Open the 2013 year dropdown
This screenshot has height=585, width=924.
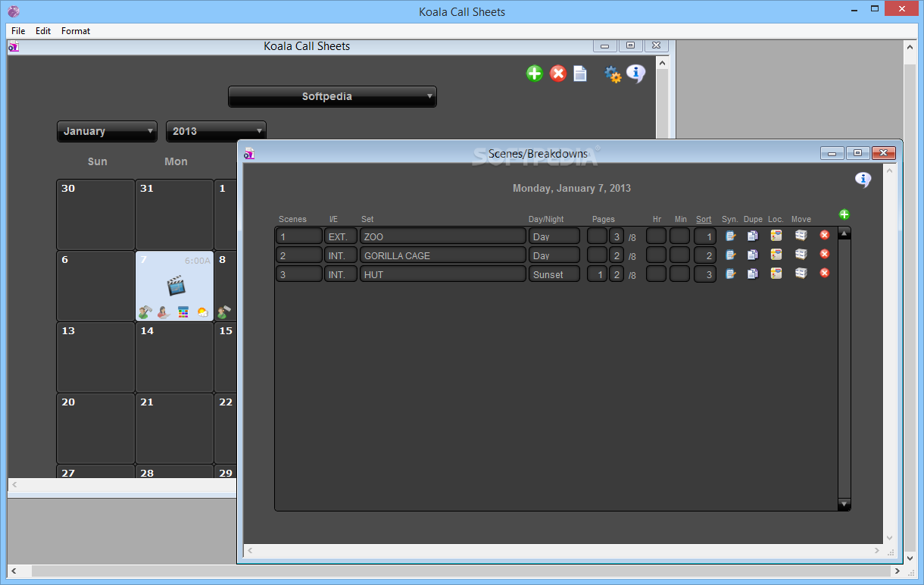(216, 131)
